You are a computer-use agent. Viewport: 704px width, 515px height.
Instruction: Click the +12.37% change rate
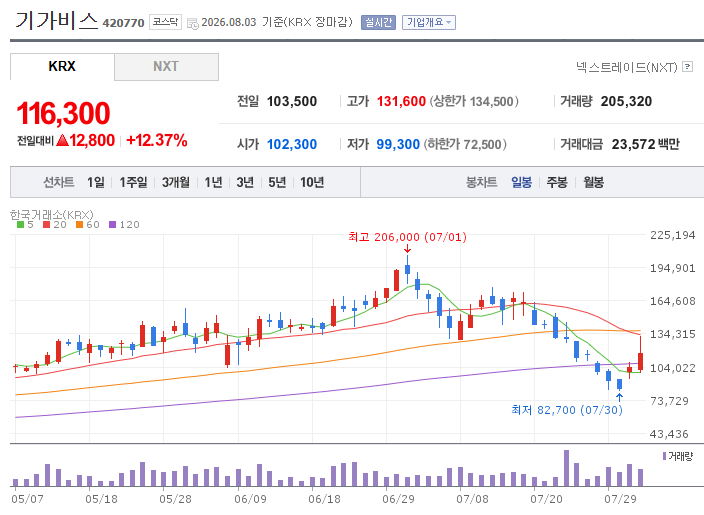pos(157,141)
